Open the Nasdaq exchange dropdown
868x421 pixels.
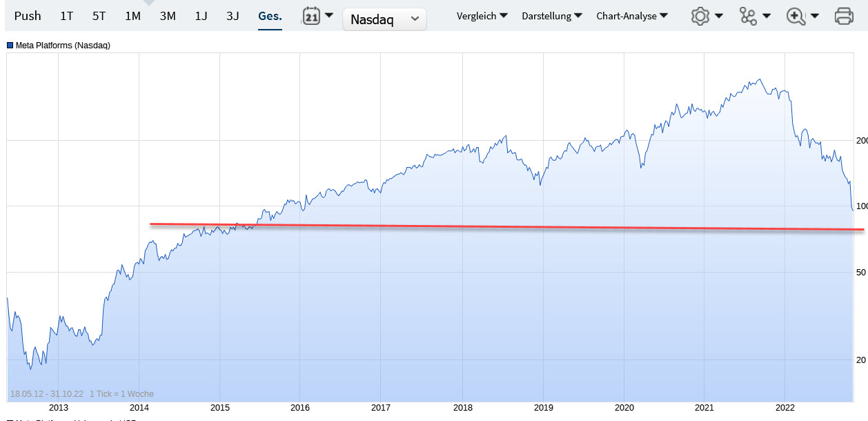384,19
